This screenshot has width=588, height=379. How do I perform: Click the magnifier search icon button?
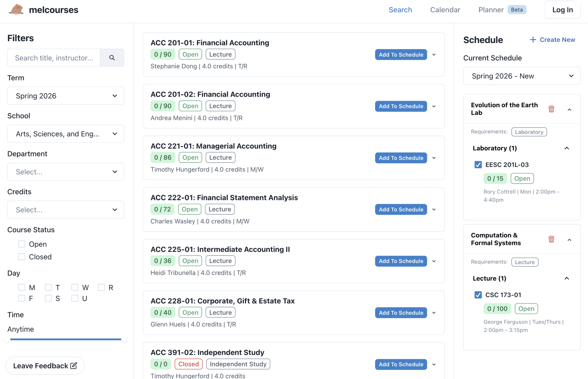click(112, 58)
